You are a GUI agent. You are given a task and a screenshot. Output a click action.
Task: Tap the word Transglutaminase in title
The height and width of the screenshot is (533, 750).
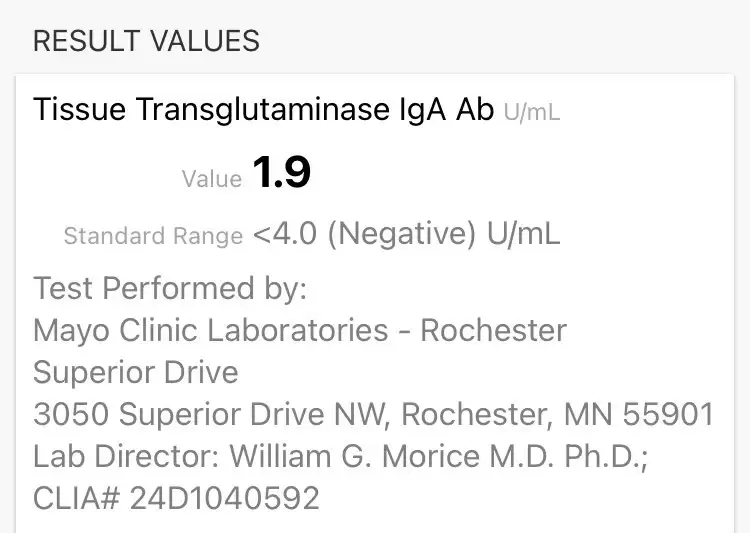(263, 110)
